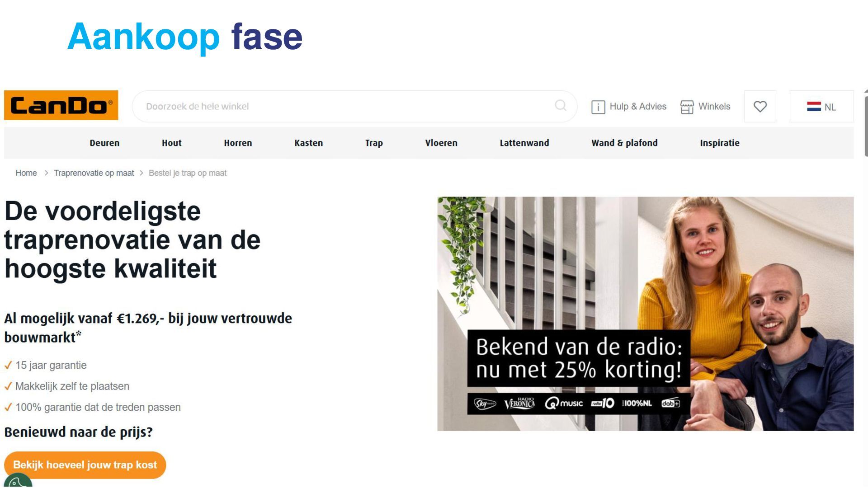Click the chevron after Home breadcrumb
The width and height of the screenshot is (868, 488).
(x=46, y=173)
